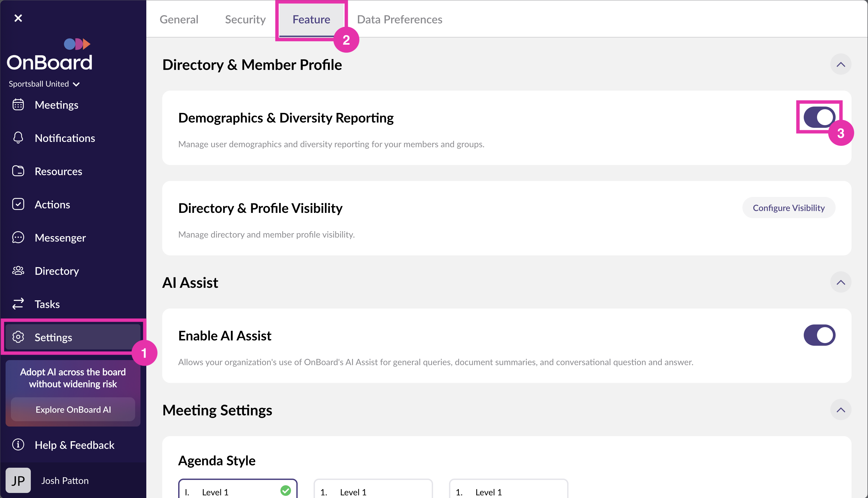Toggle Demographics & Diversity Reporting switch

click(819, 117)
